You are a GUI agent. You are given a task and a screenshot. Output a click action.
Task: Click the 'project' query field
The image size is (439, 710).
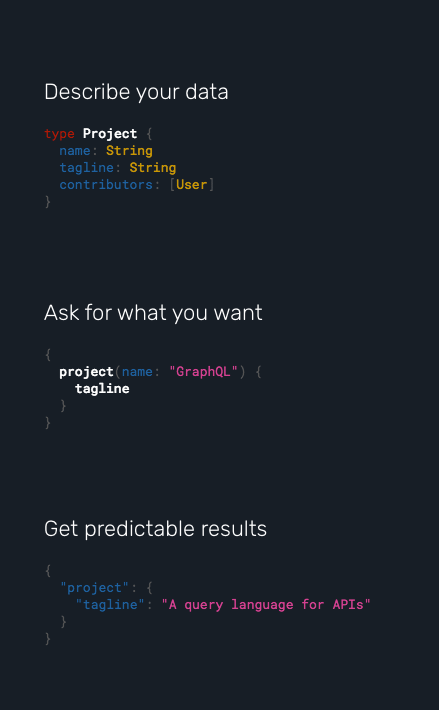coord(86,372)
